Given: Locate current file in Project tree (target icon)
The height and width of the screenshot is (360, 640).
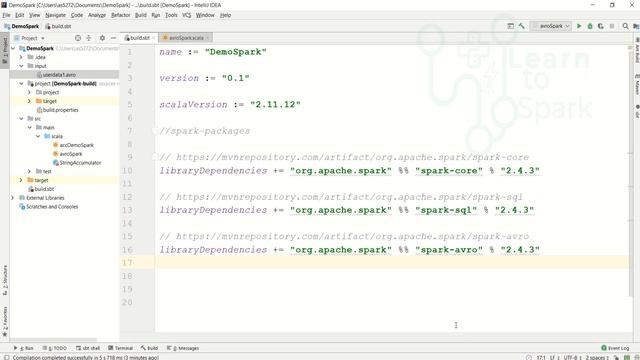Looking at the screenshot, I should tap(78, 38).
